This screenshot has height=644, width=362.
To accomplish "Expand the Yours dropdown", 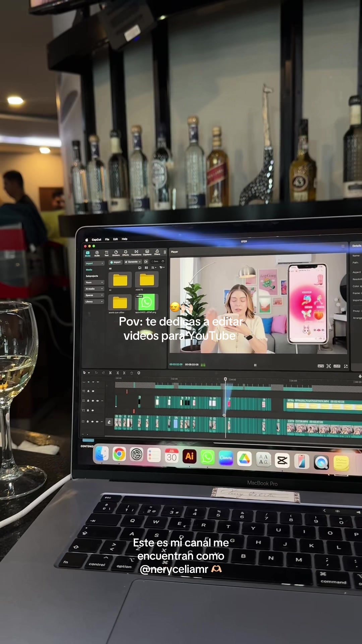I will pos(95,282).
